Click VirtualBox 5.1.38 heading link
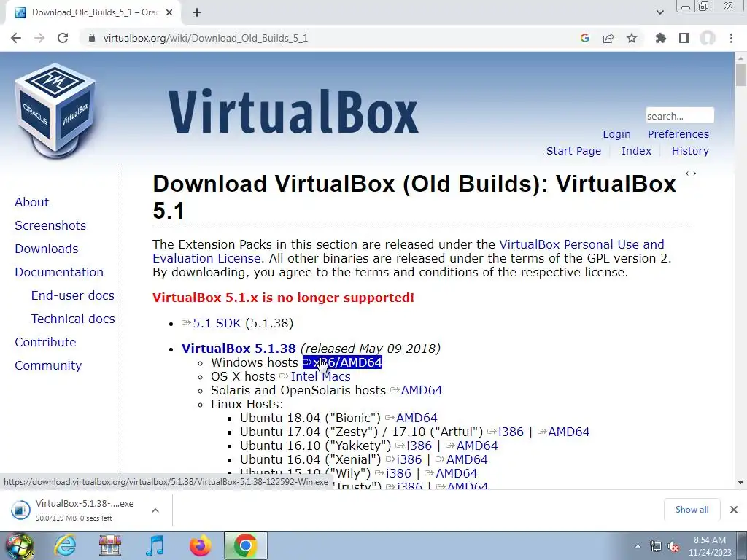 point(239,349)
